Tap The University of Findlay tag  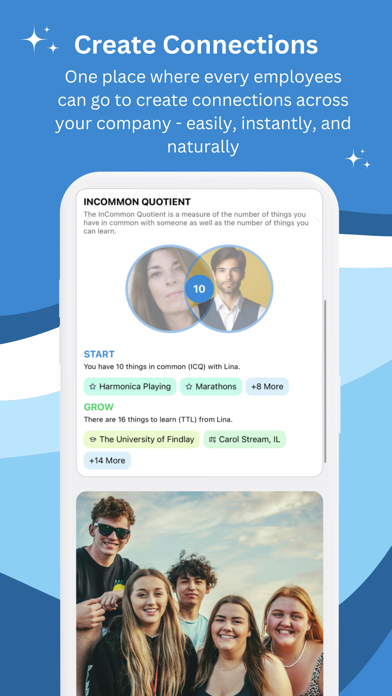(x=142, y=439)
